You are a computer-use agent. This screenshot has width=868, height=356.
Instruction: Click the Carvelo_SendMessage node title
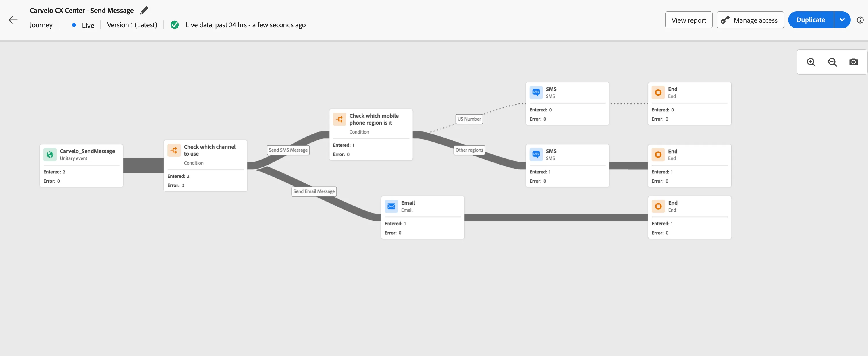[87, 151]
